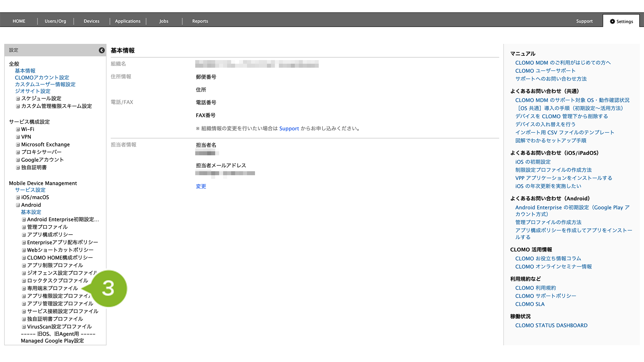Expand the 管理プロファイル plus icon
The image size is (644, 362).
24,227
